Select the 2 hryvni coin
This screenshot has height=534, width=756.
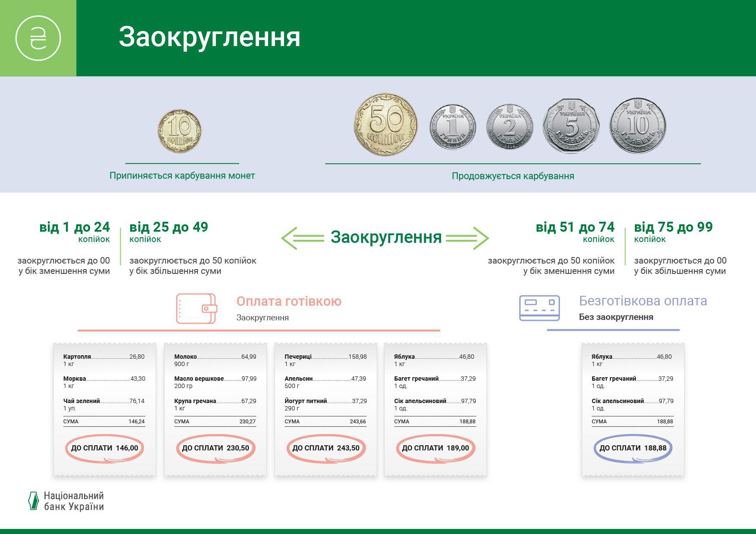click(509, 127)
